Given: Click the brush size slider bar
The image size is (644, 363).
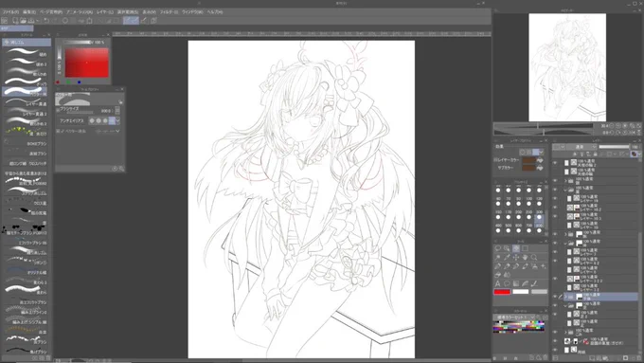Looking at the screenshot, I should point(80,112).
